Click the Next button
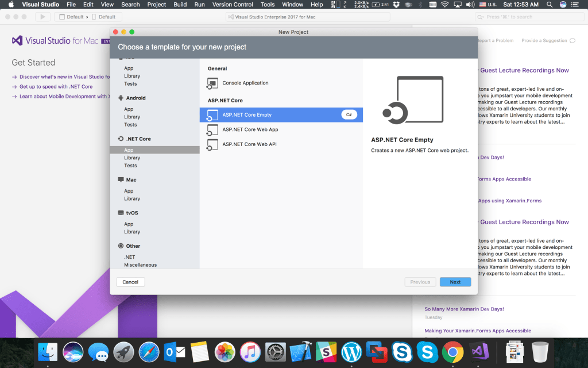 (455, 282)
